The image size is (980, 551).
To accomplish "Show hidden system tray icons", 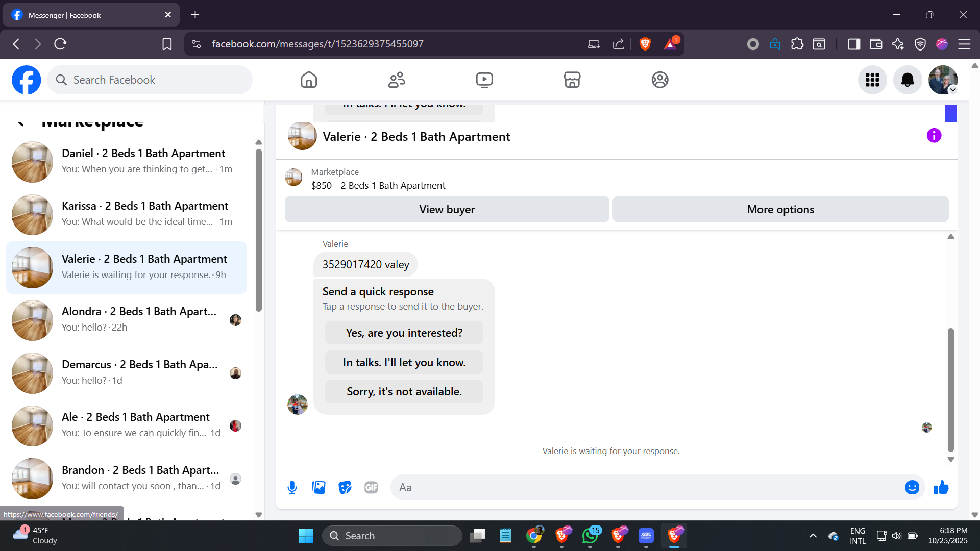I will click(813, 536).
